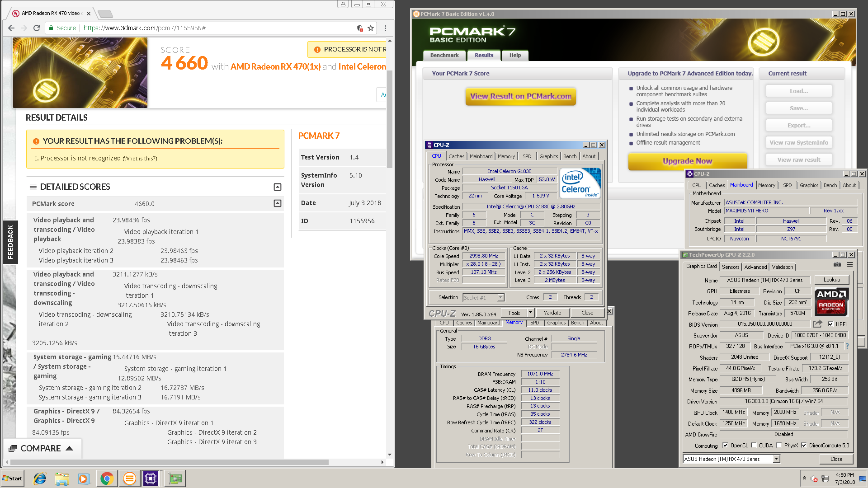Open Mainboard tab in the Memory CPU-Z window

(489, 323)
